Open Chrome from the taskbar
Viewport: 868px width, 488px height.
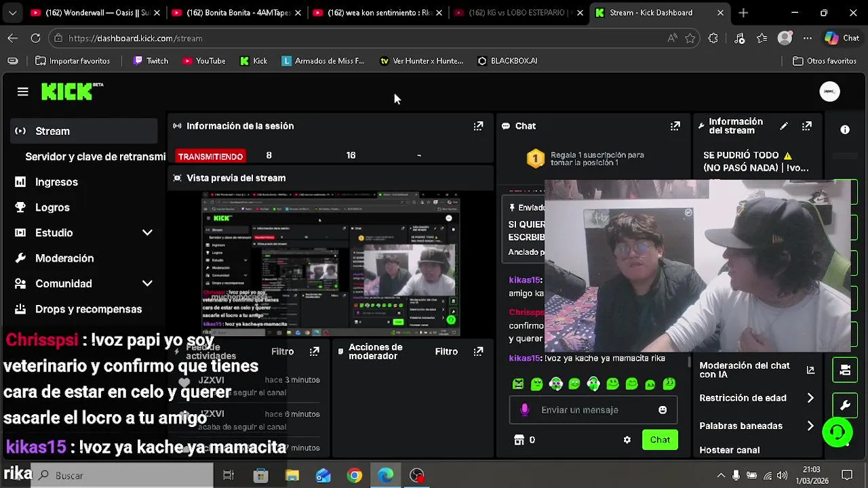pyautogui.click(x=355, y=475)
